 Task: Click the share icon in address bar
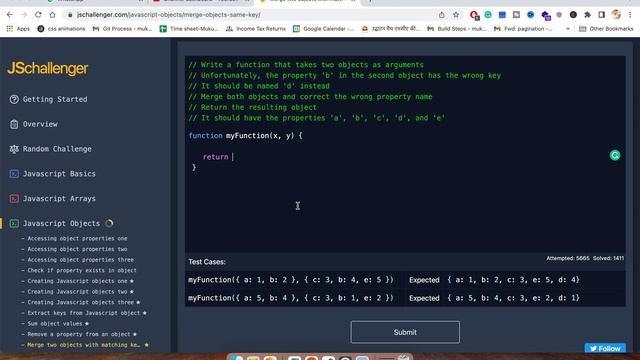[x=442, y=15]
